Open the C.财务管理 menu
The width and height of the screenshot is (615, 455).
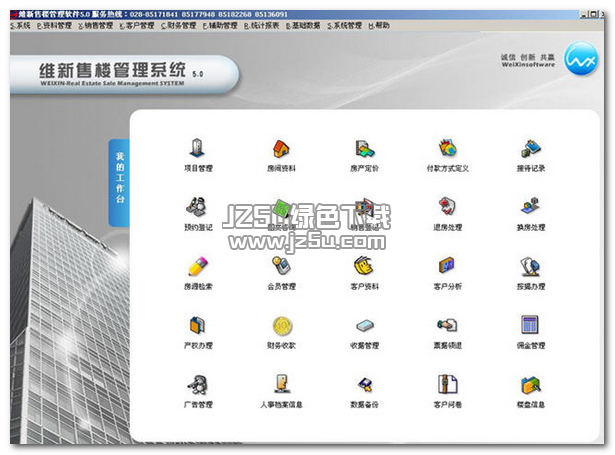tap(178, 25)
